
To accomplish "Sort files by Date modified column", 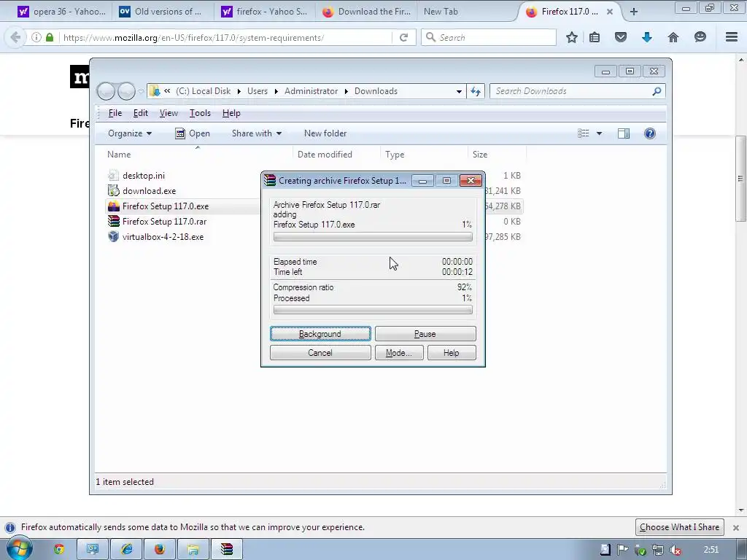I will [325, 155].
